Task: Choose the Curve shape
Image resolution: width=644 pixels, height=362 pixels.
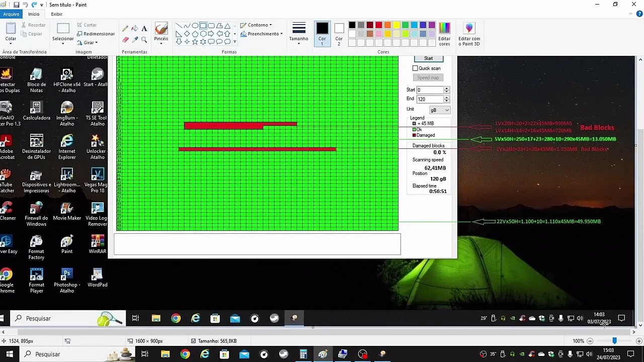Action: 187,26
